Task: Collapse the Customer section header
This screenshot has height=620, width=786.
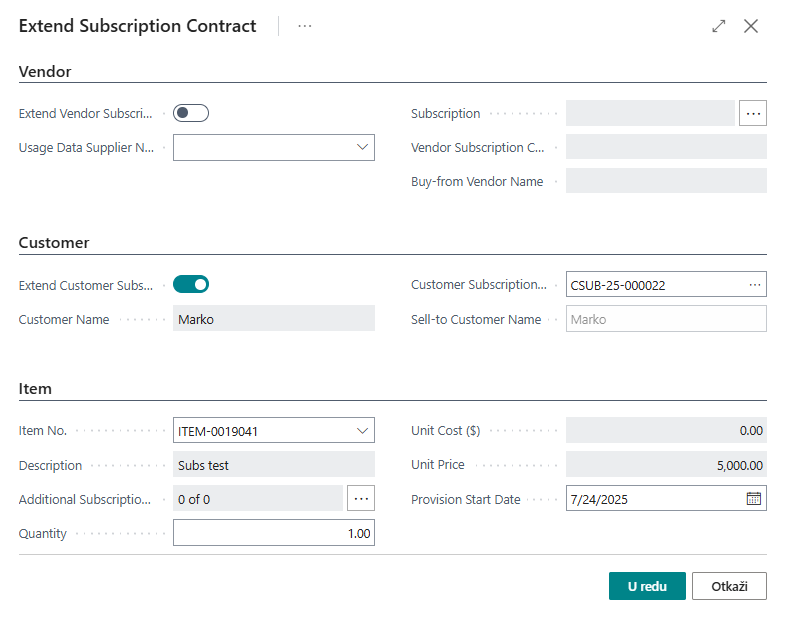Action: tap(54, 243)
